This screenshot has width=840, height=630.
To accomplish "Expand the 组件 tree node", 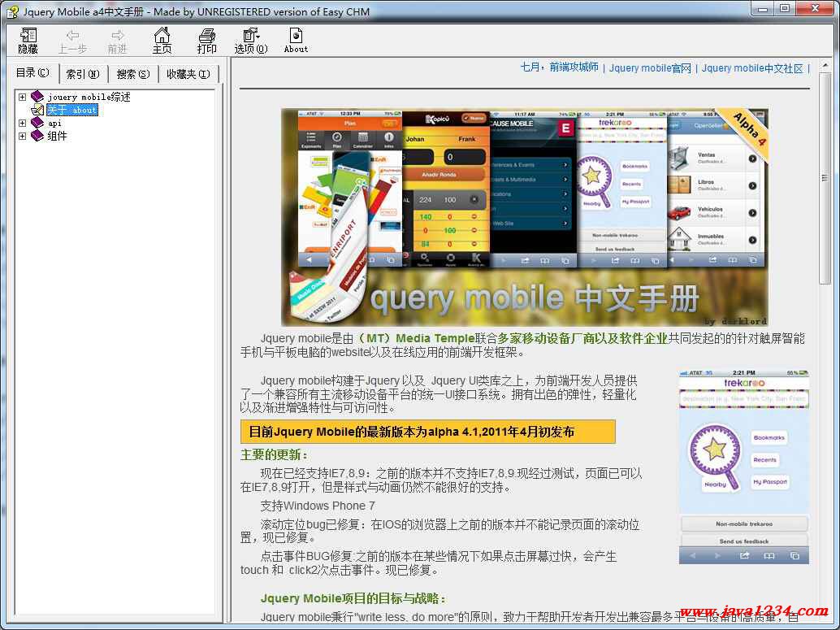I will [23, 136].
